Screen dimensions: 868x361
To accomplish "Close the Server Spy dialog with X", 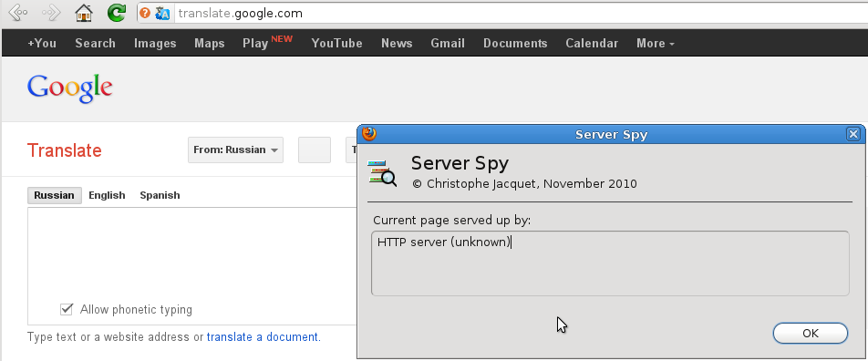I will tap(853, 134).
